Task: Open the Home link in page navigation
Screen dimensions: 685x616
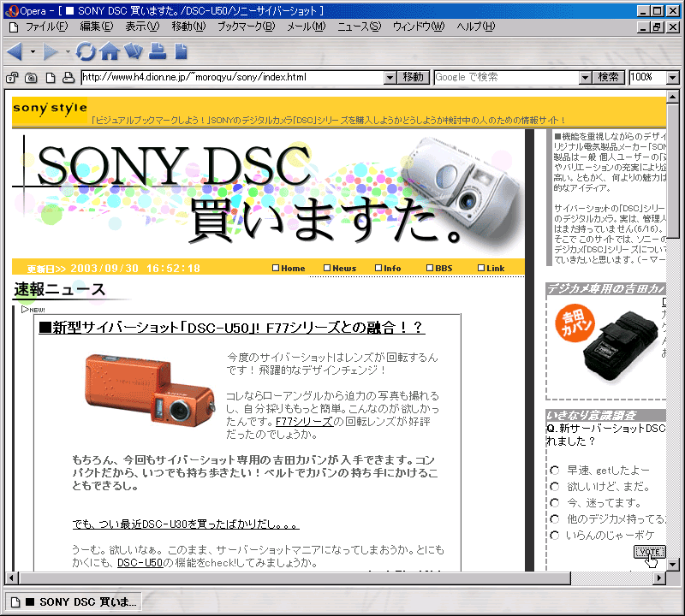Action: [289, 268]
